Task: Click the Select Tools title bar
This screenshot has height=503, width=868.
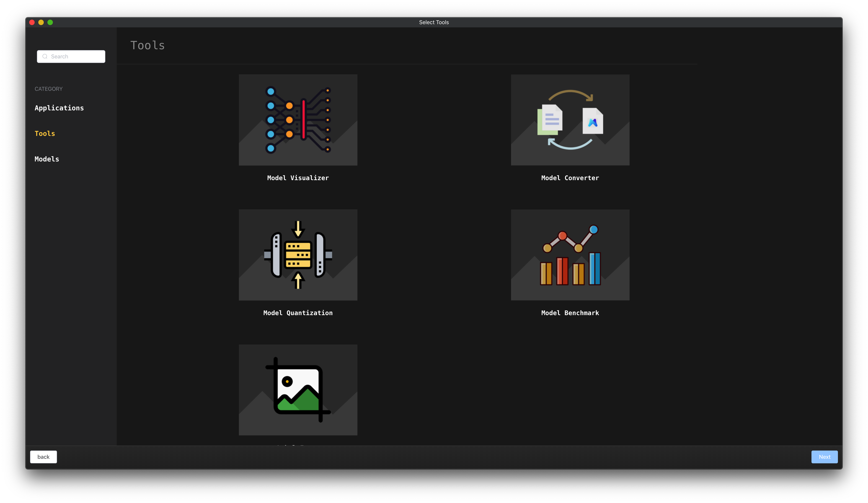Action: 434,22
